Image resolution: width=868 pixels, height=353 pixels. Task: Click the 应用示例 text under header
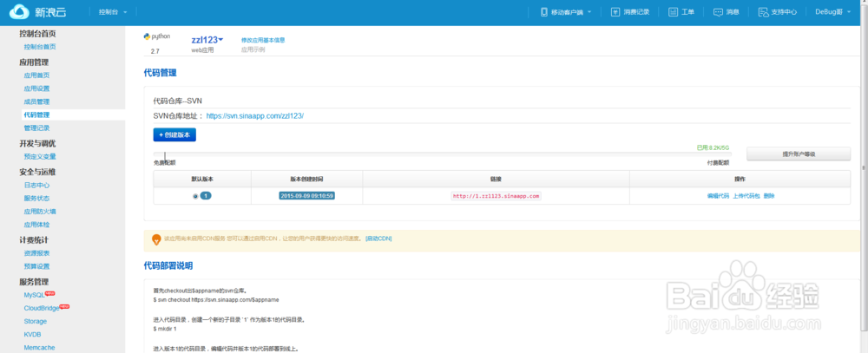click(253, 49)
